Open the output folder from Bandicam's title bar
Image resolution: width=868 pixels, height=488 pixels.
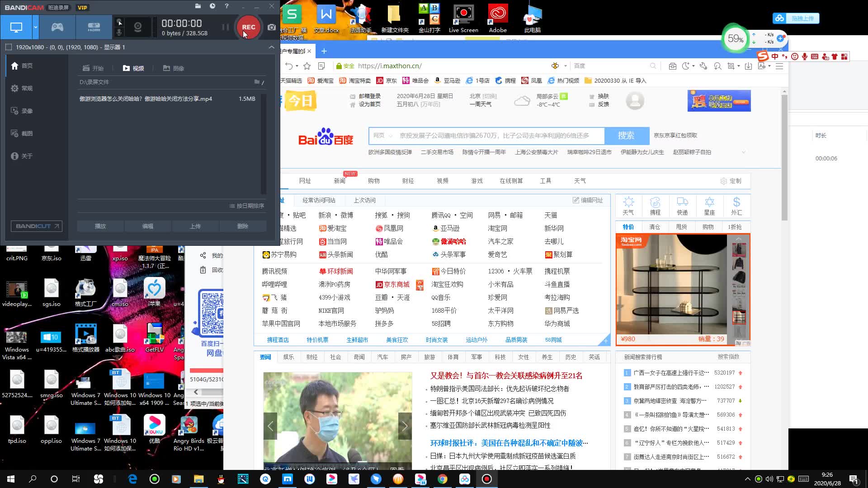[198, 6]
